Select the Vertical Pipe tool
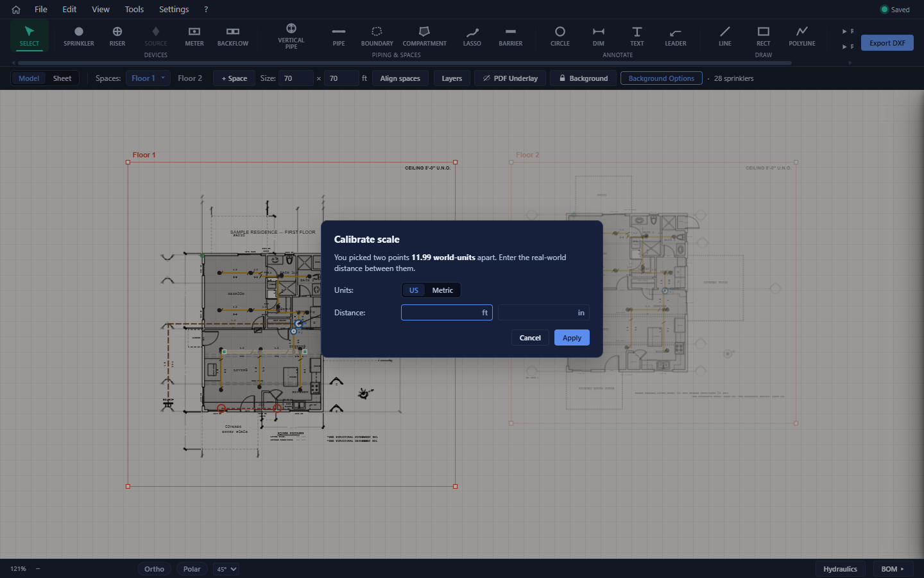Screen dimensions: 924x578 (x=291, y=36)
